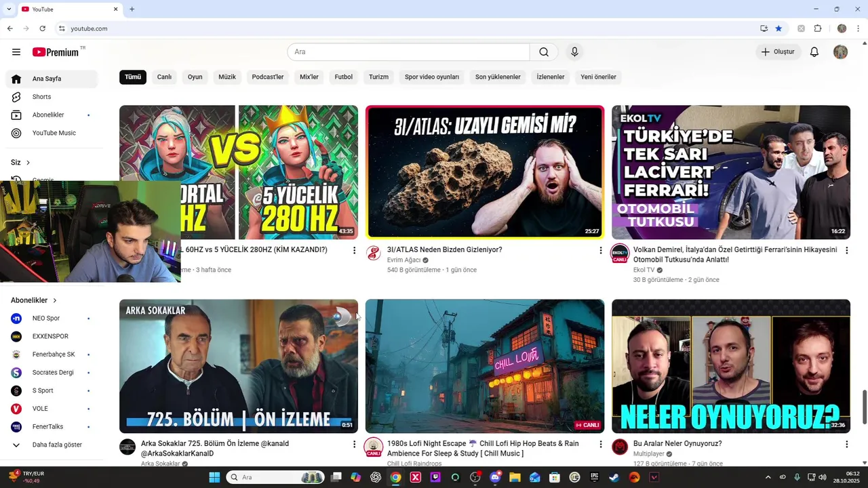Click the search magnifier button
868x488 pixels.
point(544,52)
